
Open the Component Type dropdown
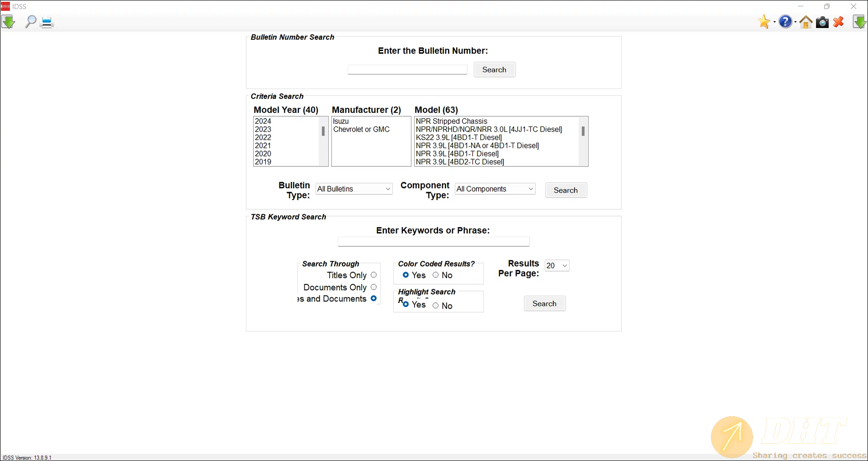[495, 189]
